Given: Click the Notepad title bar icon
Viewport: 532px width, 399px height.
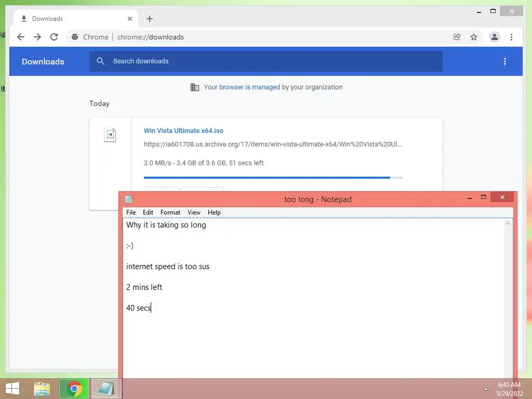Looking at the screenshot, I should click(x=128, y=199).
